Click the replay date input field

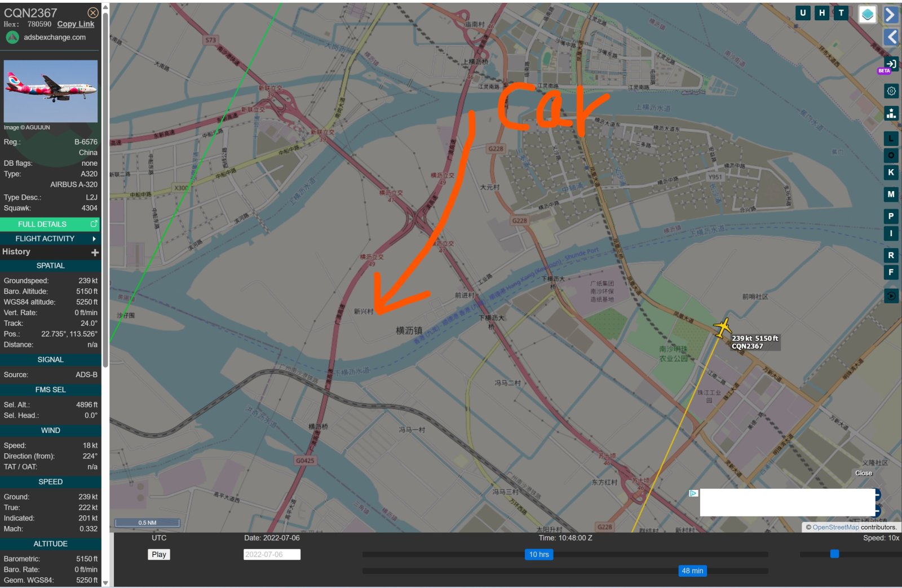pos(272,554)
